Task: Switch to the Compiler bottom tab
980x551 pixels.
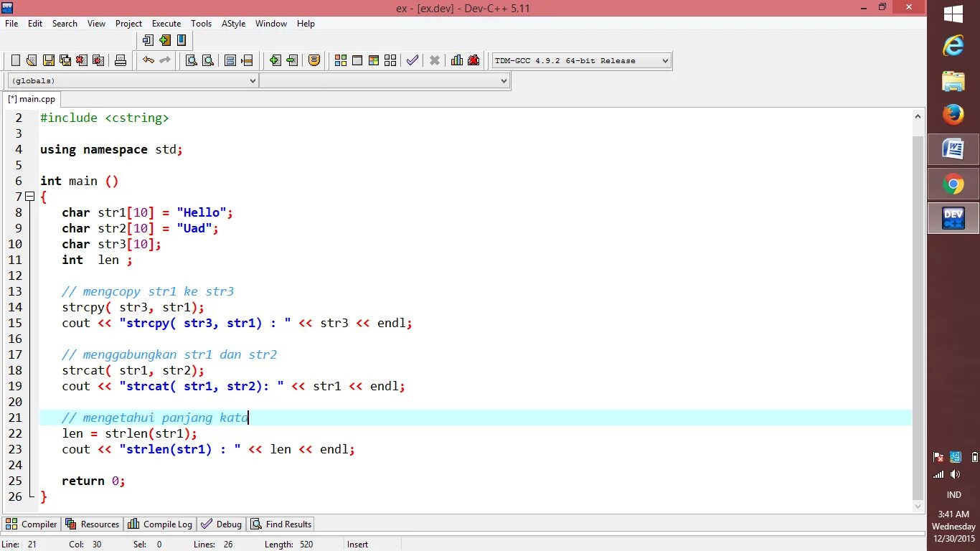Action: (32, 524)
